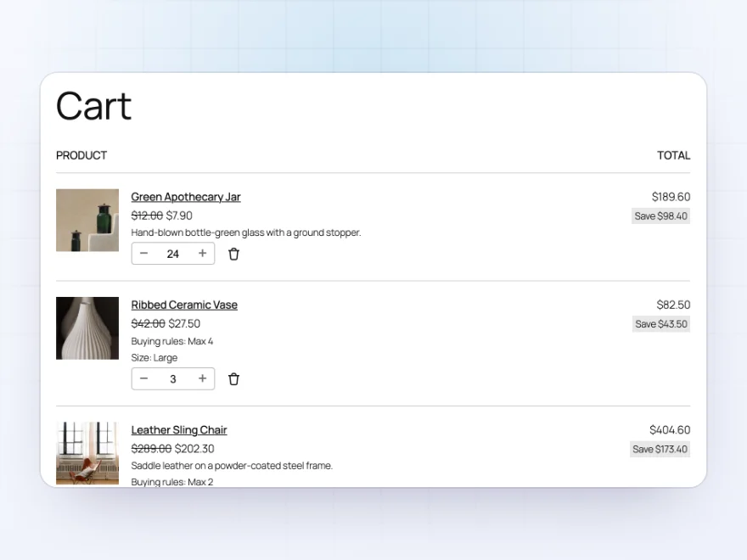Open the Green Apothecary Jar product link
This screenshot has width=747, height=560.
186,197
